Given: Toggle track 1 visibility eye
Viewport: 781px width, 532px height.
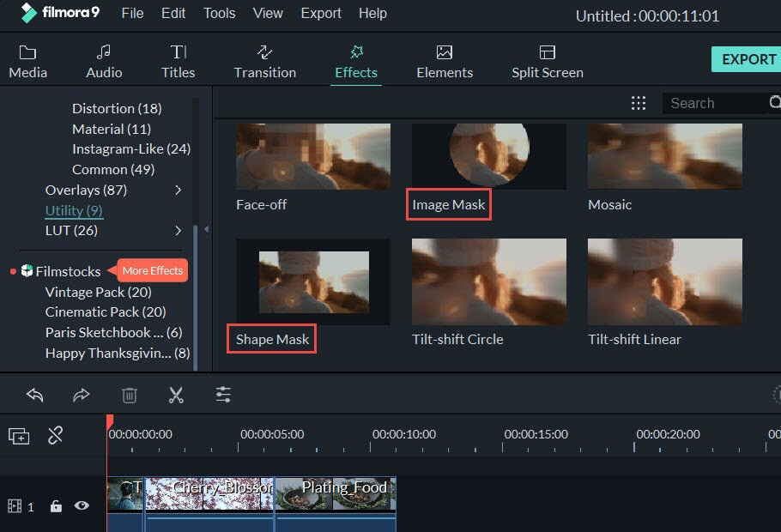Looking at the screenshot, I should pyautogui.click(x=82, y=506).
